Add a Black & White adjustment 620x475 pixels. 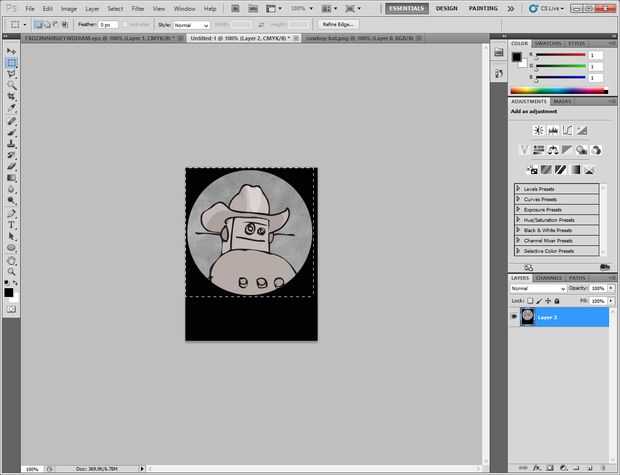pos(567,150)
